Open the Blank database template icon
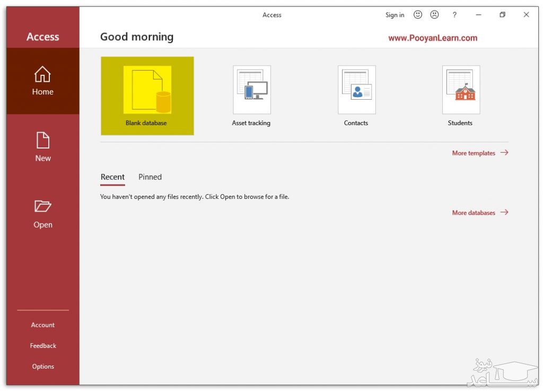Viewport: 543px width, 392px height. tap(147, 90)
